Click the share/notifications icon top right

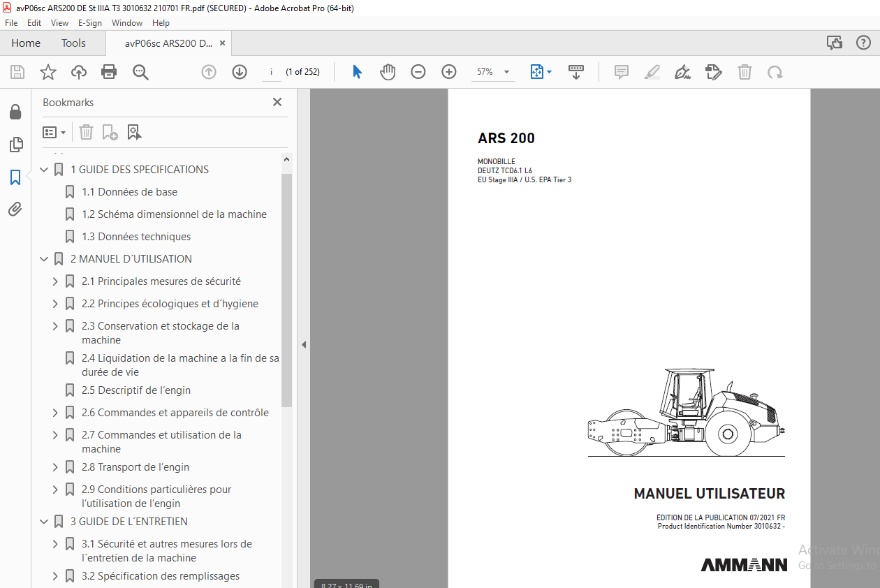835,43
